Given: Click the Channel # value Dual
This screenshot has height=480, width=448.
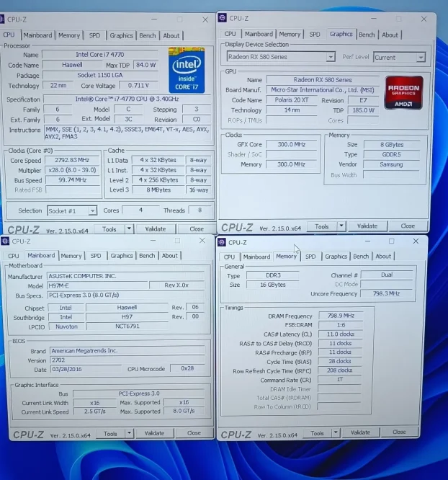Looking at the screenshot, I should [387, 275].
